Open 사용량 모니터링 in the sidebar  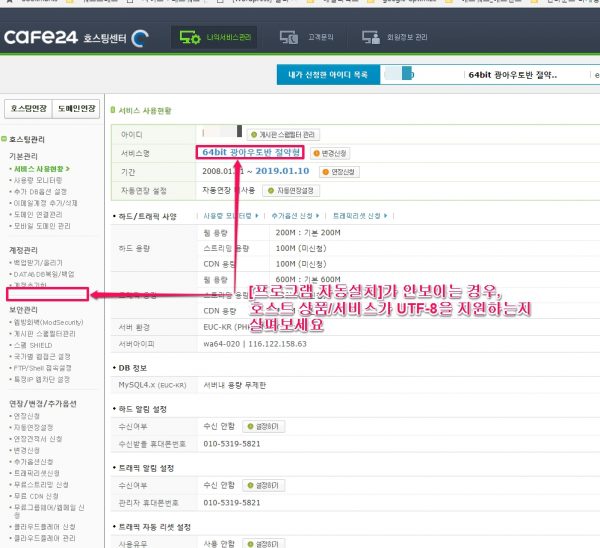(38, 180)
